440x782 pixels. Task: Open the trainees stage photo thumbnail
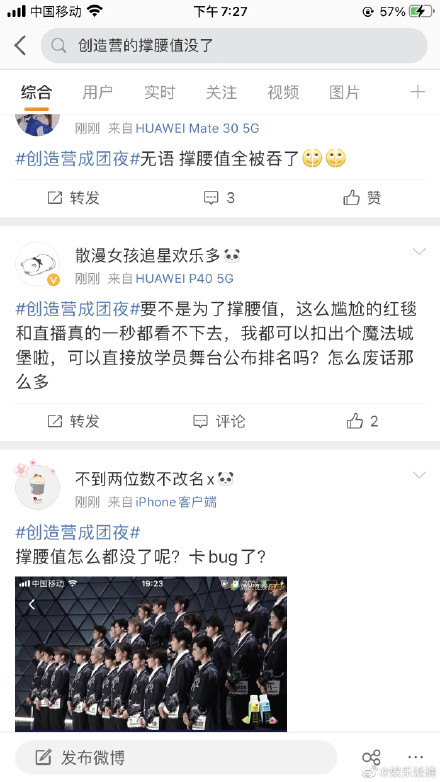tap(151, 654)
